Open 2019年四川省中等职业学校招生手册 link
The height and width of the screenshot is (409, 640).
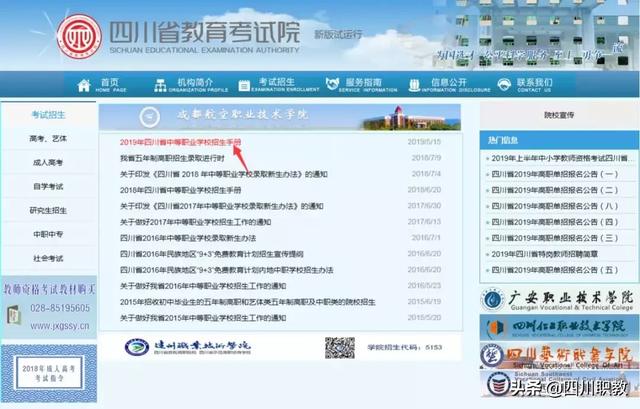point(180,142)
